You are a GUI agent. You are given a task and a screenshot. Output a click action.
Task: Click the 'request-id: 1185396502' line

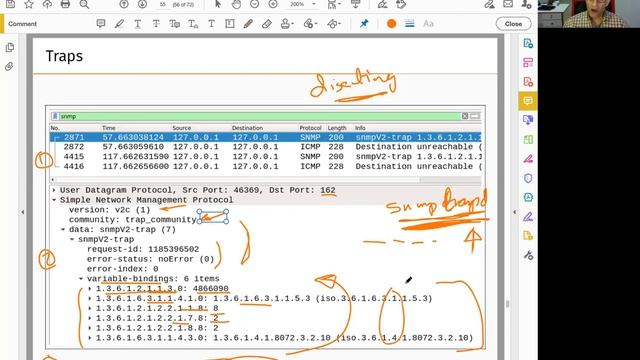[143, 249]
